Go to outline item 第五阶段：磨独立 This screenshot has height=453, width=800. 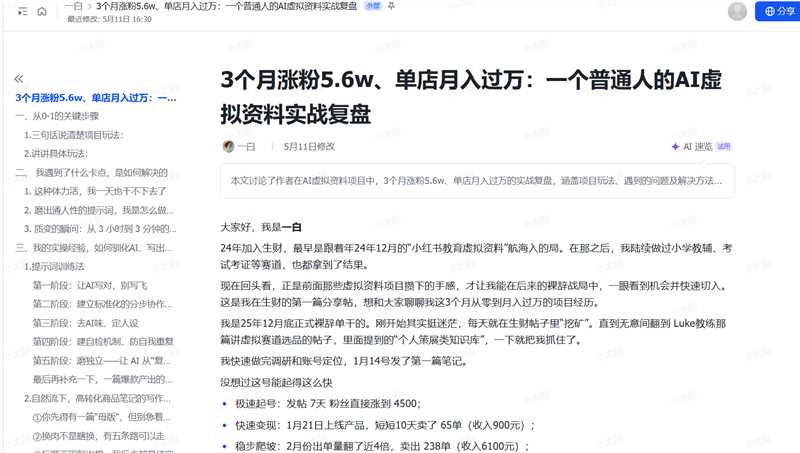point(102,361)
